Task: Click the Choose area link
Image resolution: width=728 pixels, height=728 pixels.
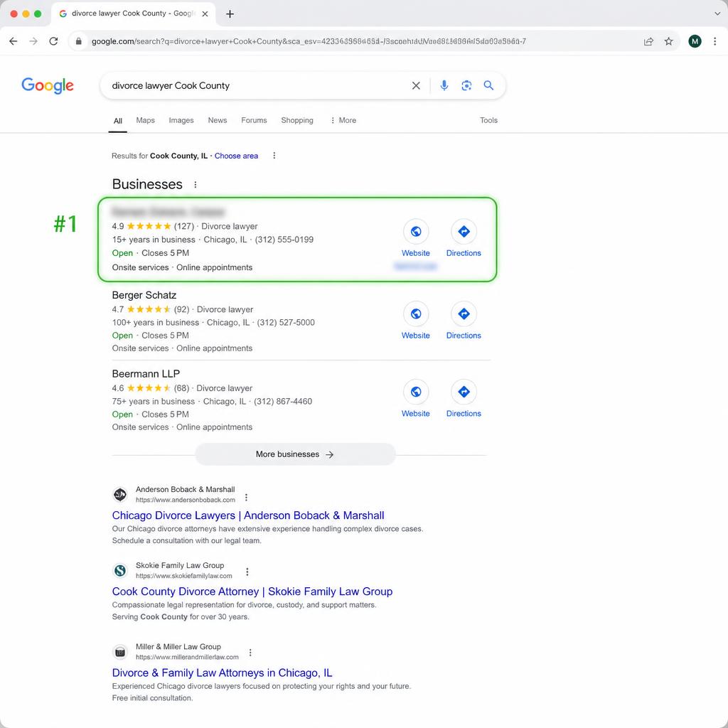Action: point(236,156)
